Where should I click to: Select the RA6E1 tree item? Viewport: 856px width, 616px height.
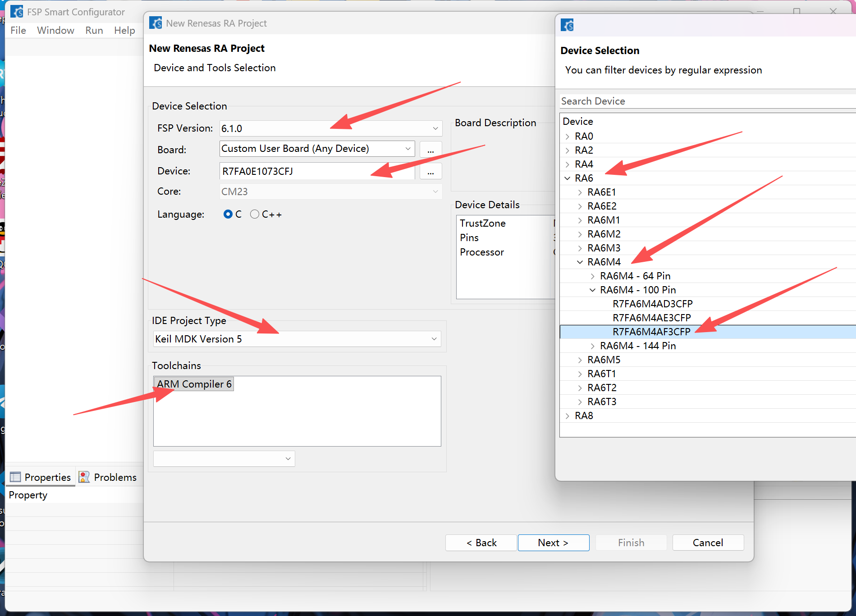(601, 192)
